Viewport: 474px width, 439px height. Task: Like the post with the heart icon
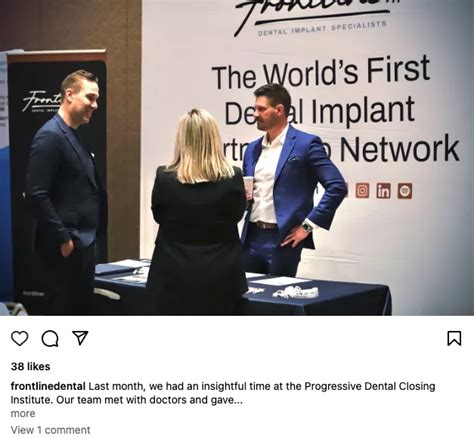(x=20, y=338)
